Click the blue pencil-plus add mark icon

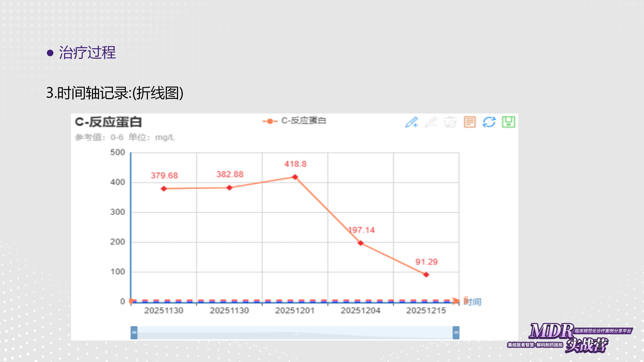tap(411, 122)
